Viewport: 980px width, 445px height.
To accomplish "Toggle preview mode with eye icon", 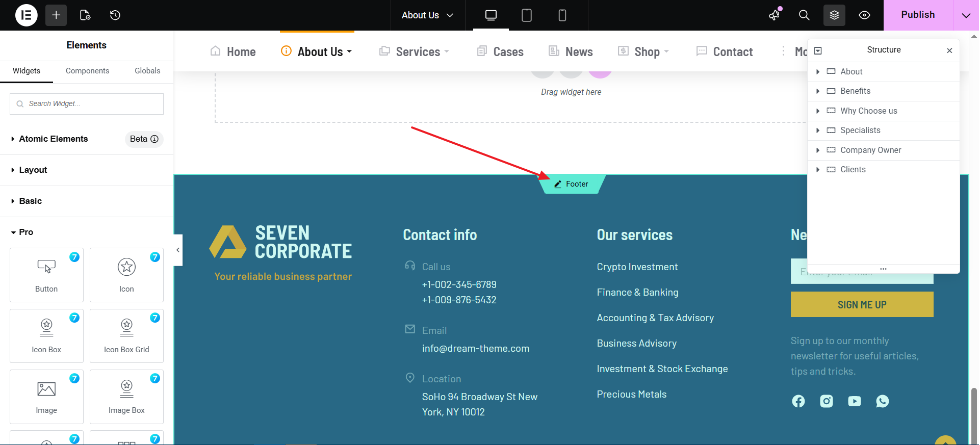I will (864, 15).
